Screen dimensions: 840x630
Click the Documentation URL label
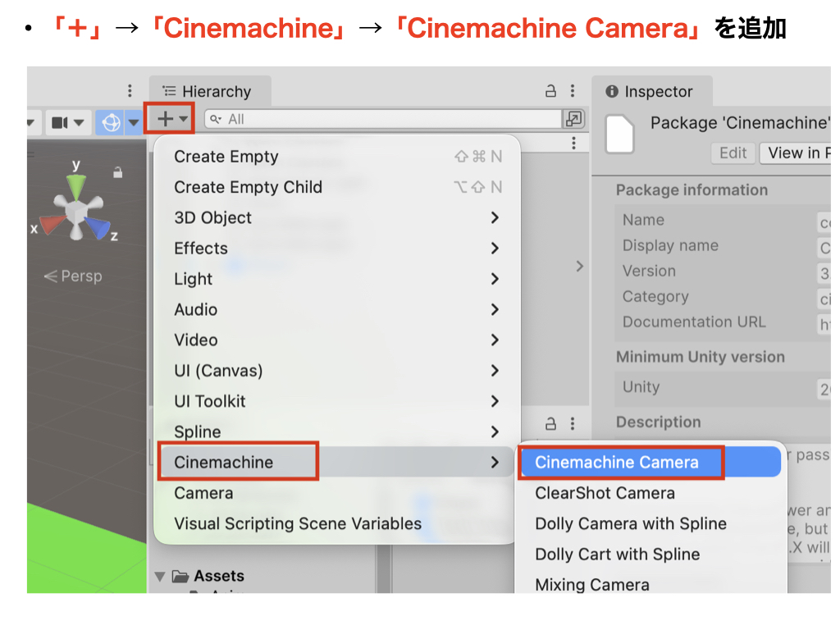(694, 322)
